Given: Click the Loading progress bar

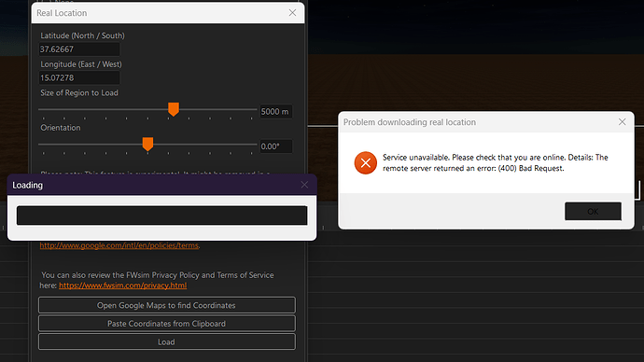Looking at the screenshot, I should click(x=161, y=216).
